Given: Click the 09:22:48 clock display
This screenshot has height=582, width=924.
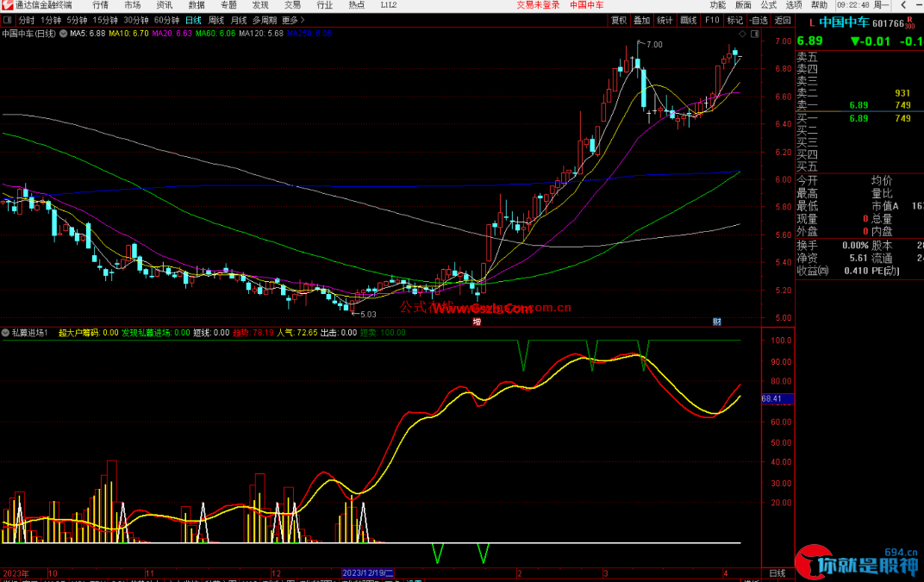Looking at the screenshot, I should pyautogui.click(x=852, y=4).
